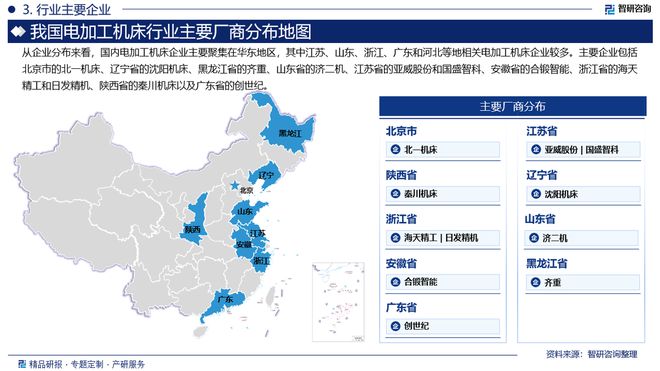660x371 pixels.
Task: Click the 主要厂商分布 header bar
Action: click(x=512, y=106)
